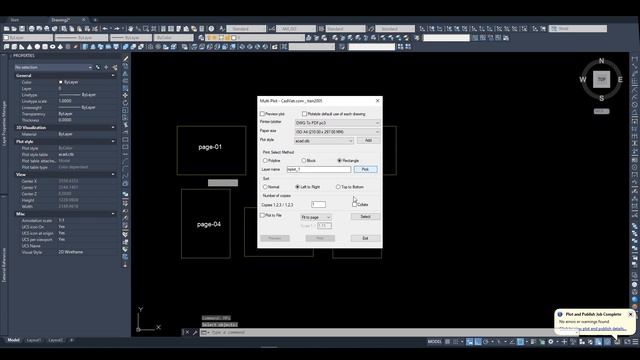Screen dimensions: 640x360
Task: Select Normal sort option
Action: tap(265, 187)
